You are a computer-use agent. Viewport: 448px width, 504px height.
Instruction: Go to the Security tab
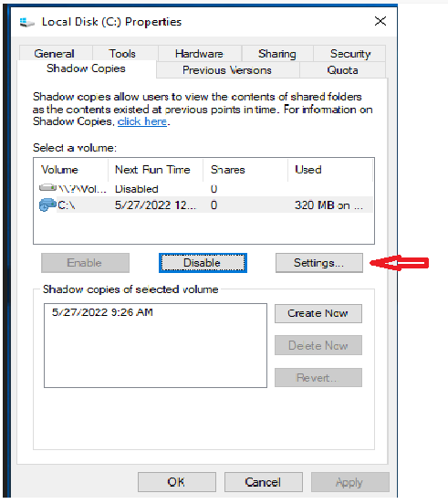click(x=350, y=53)
